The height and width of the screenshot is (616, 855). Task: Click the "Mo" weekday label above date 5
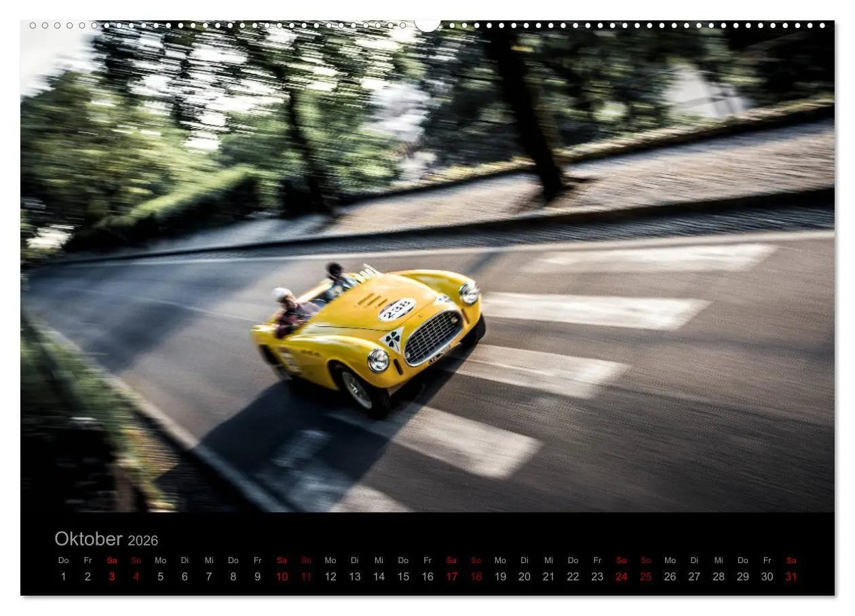point(161,560)
